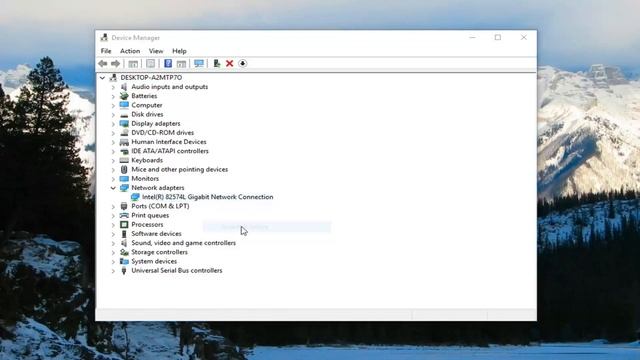640x360 pixels.
Task: Click the Disk drives category icon
Action: (124, 115)
